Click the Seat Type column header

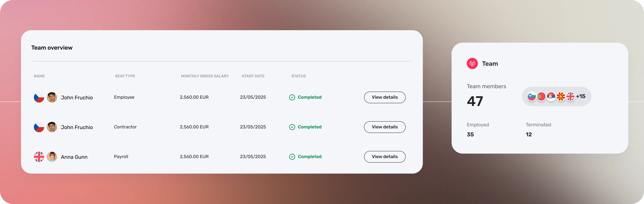(x=125, y=76)
